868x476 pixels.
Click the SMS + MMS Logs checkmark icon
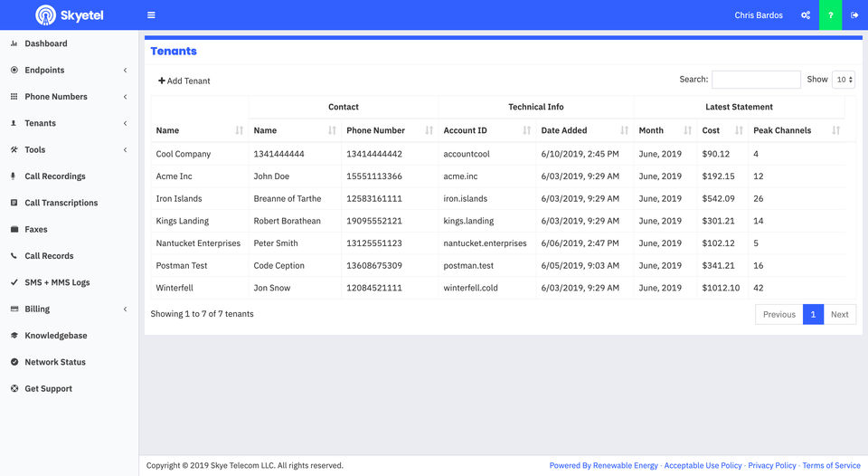tap(14, 282)
